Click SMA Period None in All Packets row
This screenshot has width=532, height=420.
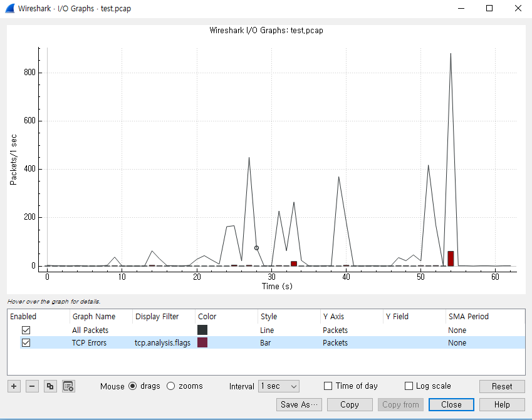[457, 330]
